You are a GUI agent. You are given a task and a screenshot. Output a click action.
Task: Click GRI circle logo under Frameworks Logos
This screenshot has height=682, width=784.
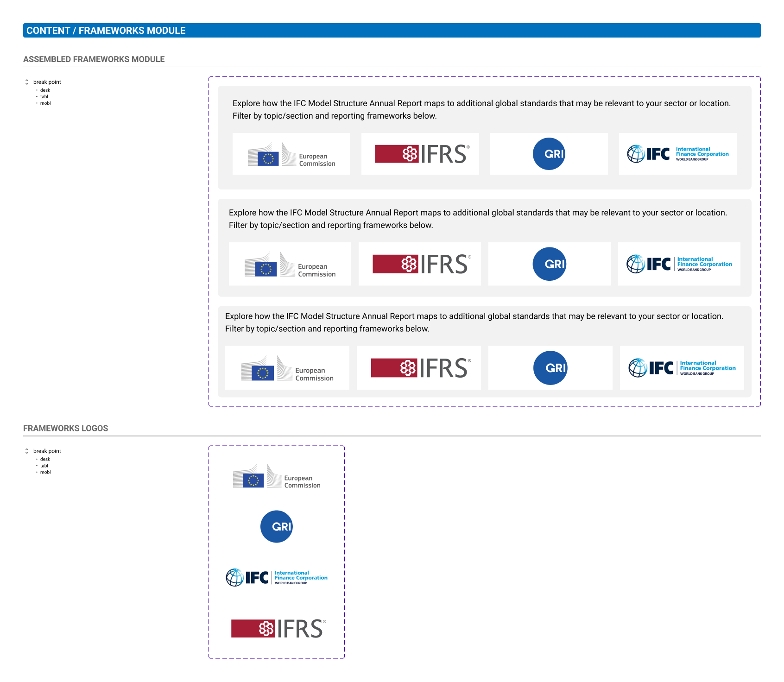tap(277, 527)
